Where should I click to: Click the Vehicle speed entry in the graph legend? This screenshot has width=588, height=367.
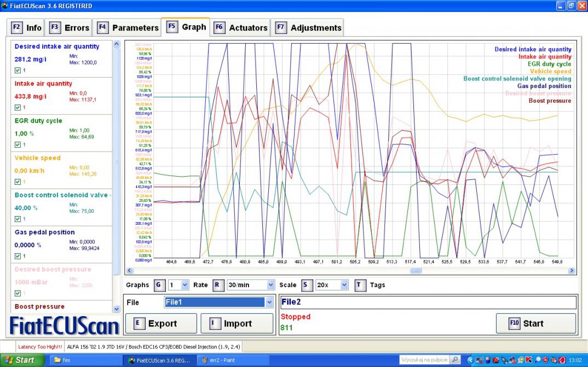pyautogui.click(x=551, y=71)
